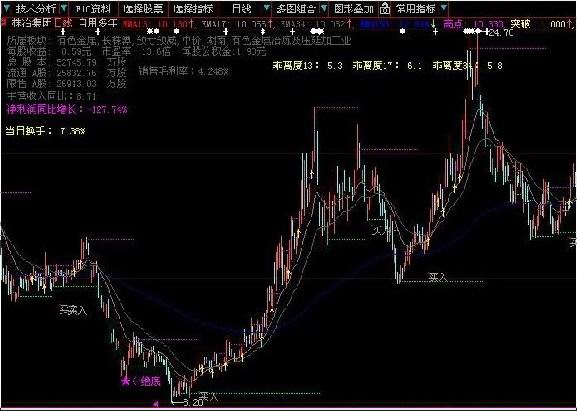Viewport: 577px width, 411px height.
Task: Click the first white cross marker under stock name
Action: tap(63, 32)
